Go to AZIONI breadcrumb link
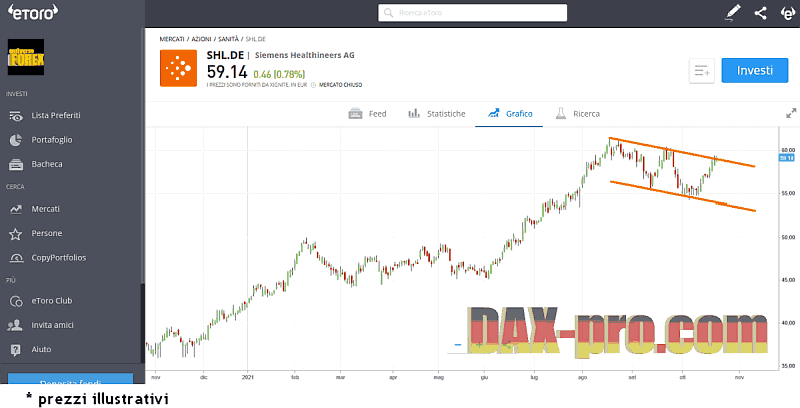The width and height of the screenshot is (800, 408). [x=201, y=39]
